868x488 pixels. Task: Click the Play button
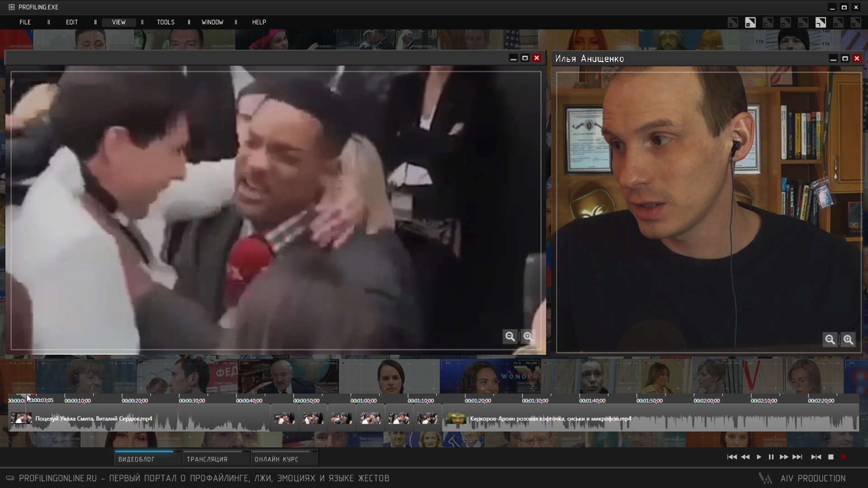759,457
